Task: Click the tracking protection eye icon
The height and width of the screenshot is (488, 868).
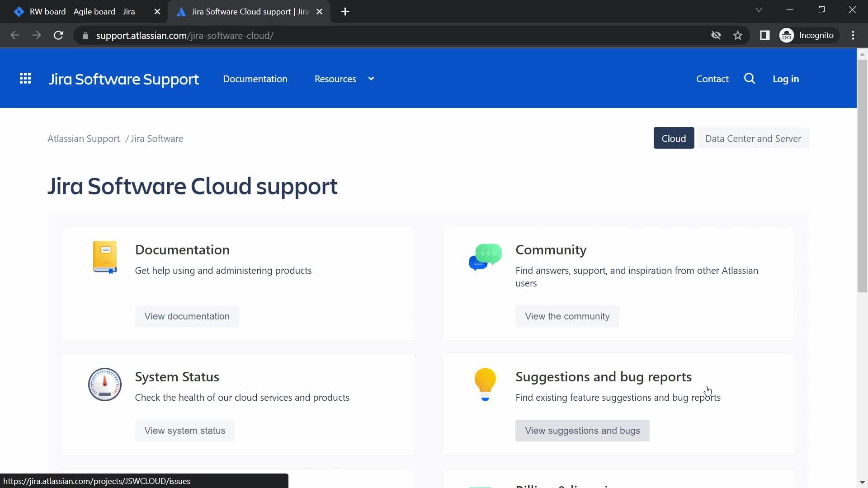Action: pyautogui.click(x=716, y=35)
